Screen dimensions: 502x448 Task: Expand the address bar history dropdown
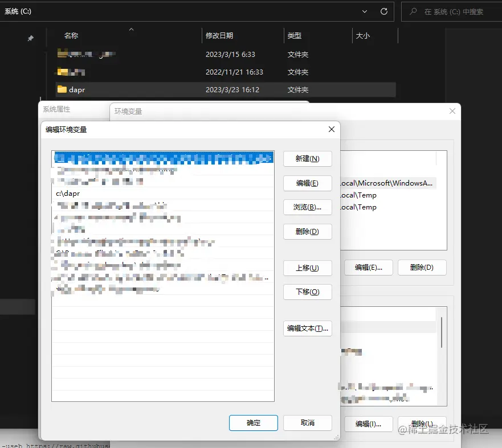click(x=364, y=11)
